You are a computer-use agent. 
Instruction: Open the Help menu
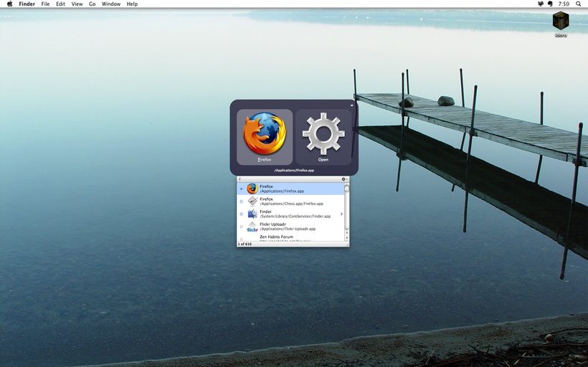tap(132, 4)
